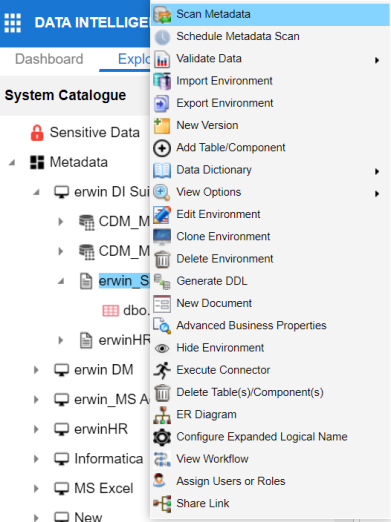391x522 pixels.
Task: Expand the Informatica system node
Action: coord(36,459)
